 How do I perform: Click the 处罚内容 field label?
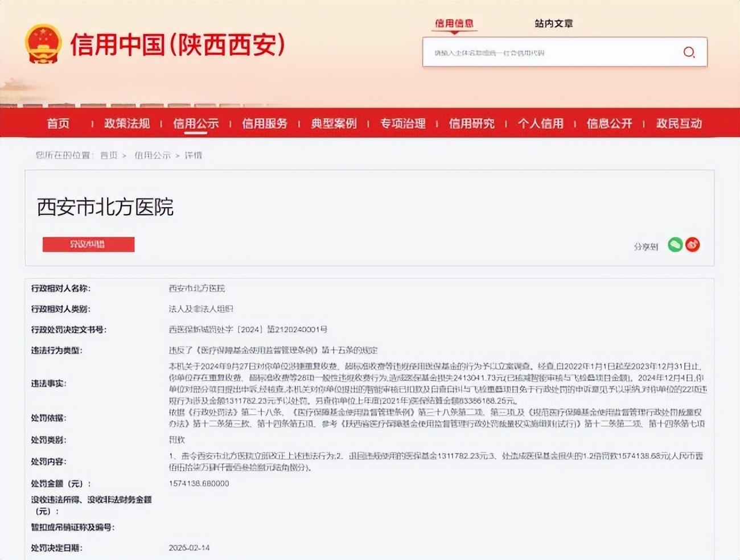click(x=48, y=462)
